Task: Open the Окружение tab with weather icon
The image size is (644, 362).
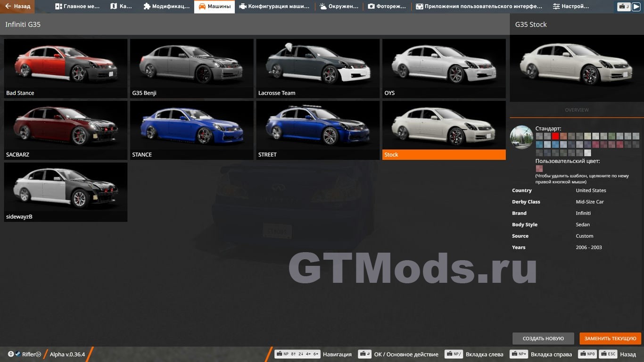Action: tap(339, 7)
